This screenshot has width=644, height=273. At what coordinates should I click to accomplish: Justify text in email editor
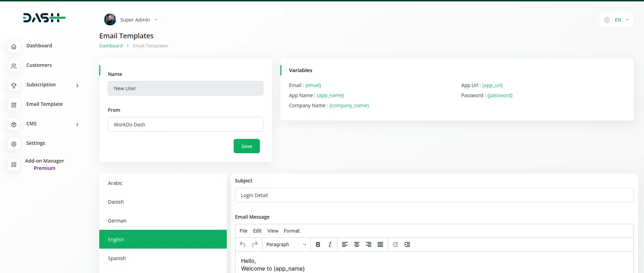point(380,244)
